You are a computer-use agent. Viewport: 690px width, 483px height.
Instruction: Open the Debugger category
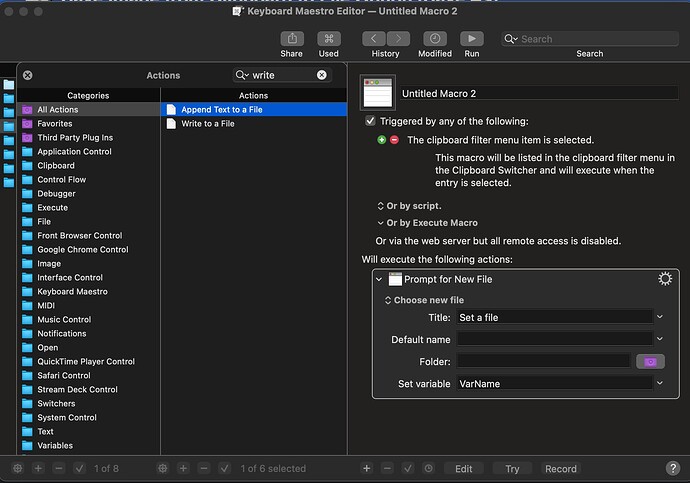point(89,194)
